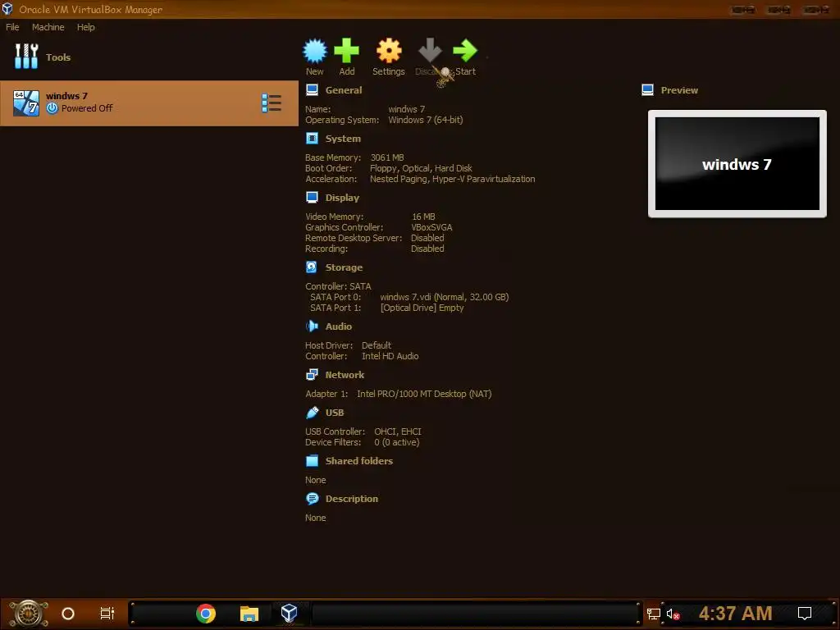Open the Help menu
The width and height of the screenshot is (840, 630).
(x=85, y=27)
